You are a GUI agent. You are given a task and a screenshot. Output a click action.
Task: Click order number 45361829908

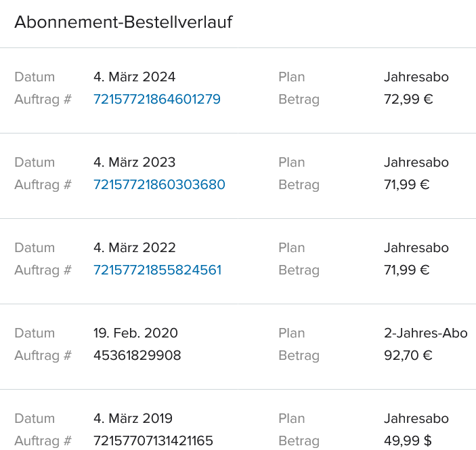coord(137,356)
